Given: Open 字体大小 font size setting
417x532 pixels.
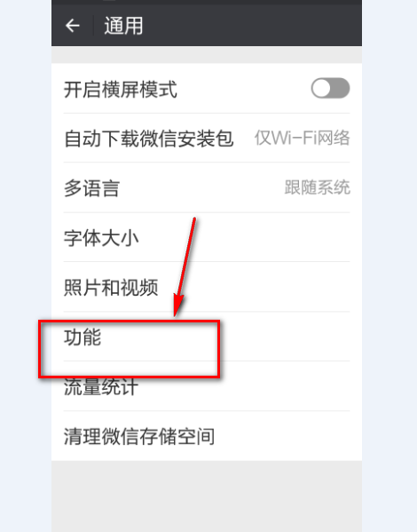Looking at the screenshot, I should tap(207, 237).
